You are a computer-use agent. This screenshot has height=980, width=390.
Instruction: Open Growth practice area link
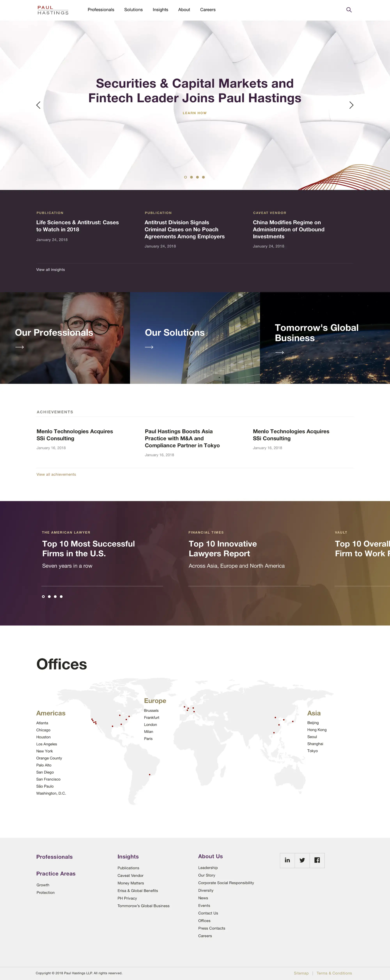pos(43,885)
